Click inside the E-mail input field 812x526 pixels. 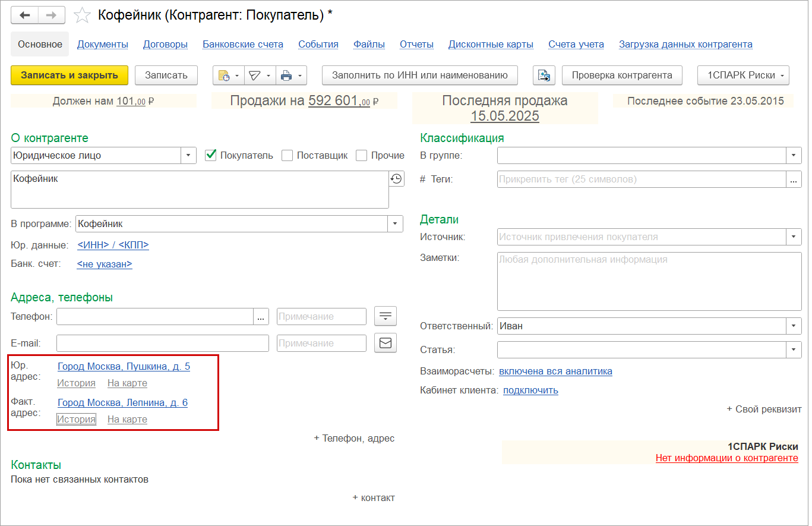coord(163,343)
